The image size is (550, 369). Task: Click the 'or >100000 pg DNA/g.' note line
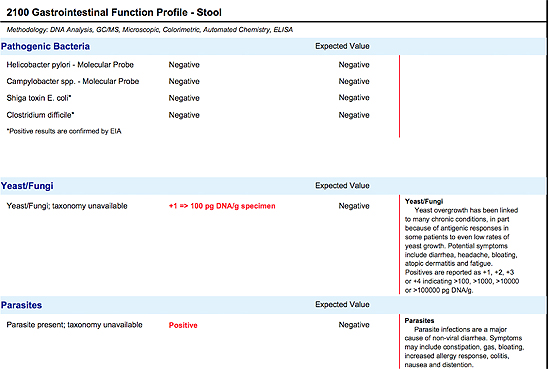439,290
